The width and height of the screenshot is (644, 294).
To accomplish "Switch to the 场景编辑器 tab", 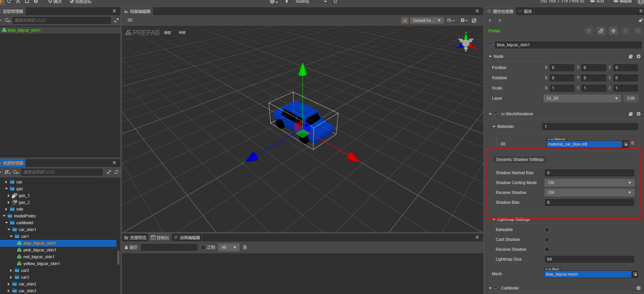I will [x=137, y=11].
